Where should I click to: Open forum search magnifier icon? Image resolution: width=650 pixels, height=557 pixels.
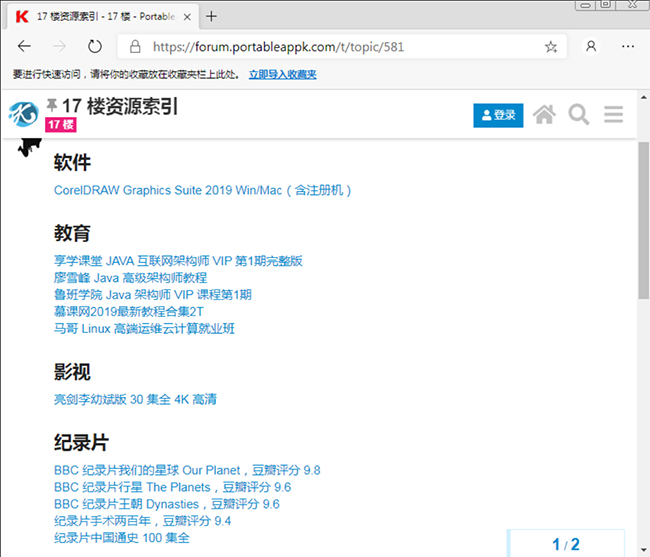point(579,115)
